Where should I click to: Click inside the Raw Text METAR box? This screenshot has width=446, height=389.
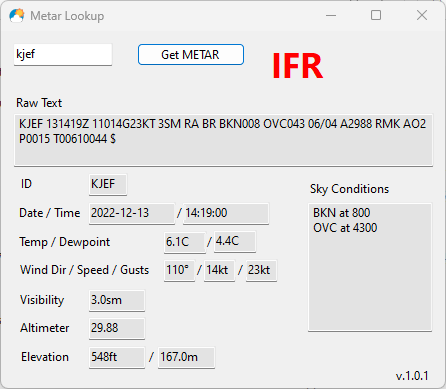pyautogui.click(x=223, y=140)
